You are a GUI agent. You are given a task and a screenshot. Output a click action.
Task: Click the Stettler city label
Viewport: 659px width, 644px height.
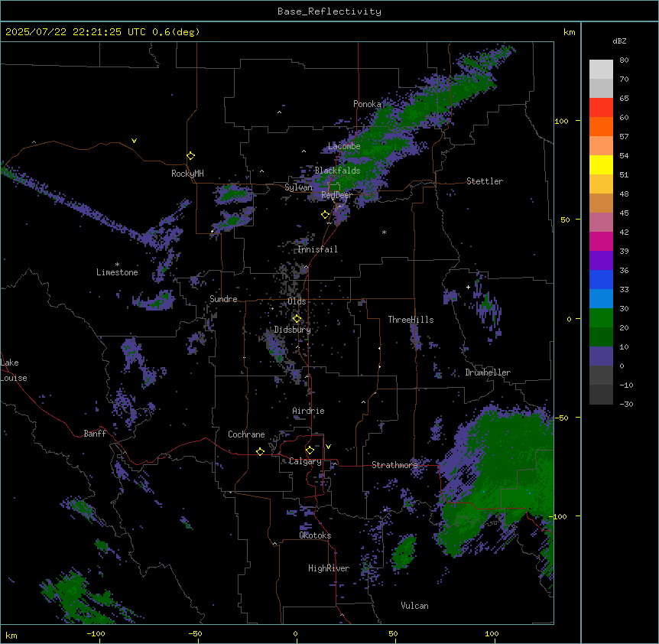coord(485,181)
